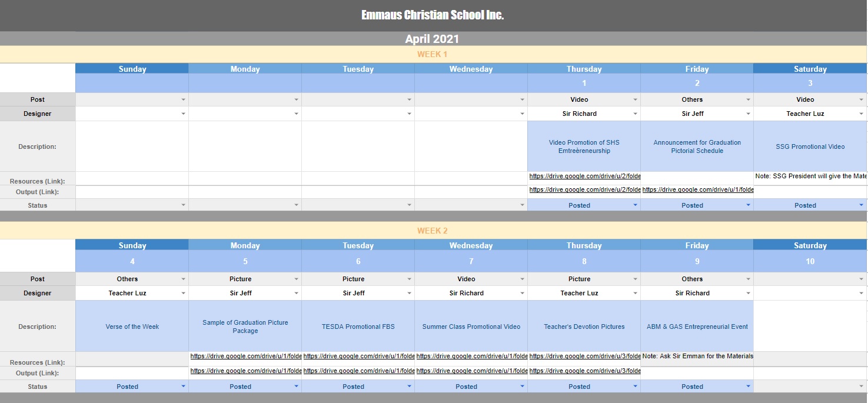Expand the Designer dropdown for Monday April 5
The image size is (868, 403).
pyautogui.click(x=296, y=293)
